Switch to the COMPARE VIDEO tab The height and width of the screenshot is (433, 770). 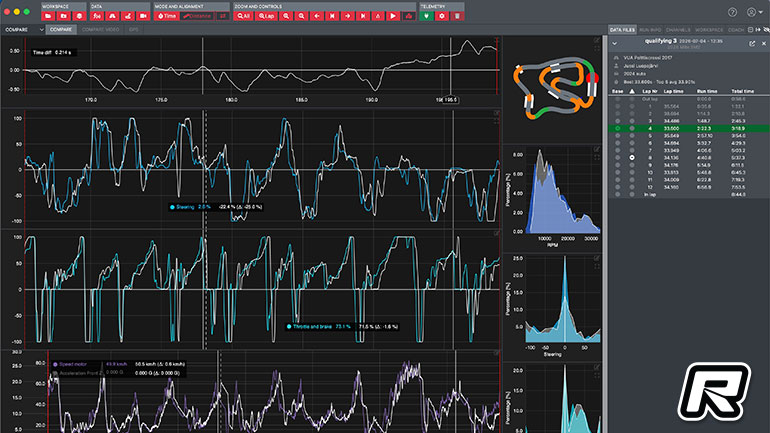pyautogui.click(x=101, y=29)
